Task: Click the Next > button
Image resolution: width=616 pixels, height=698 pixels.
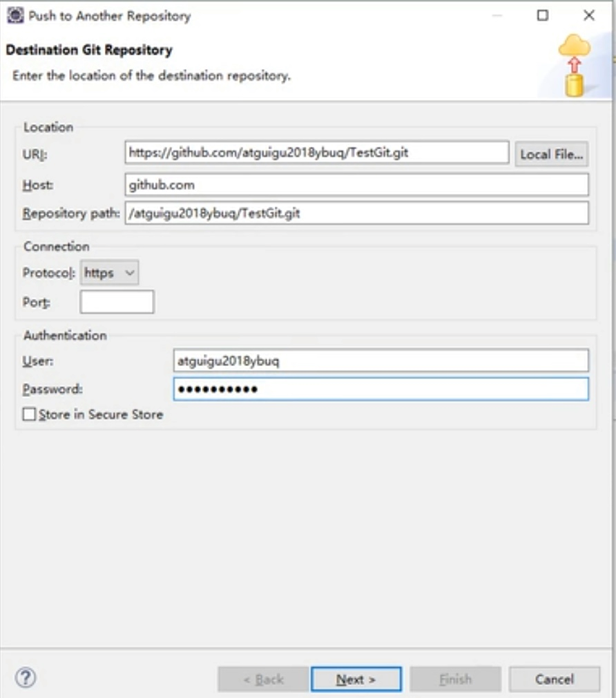Action: tap(356, 679)
